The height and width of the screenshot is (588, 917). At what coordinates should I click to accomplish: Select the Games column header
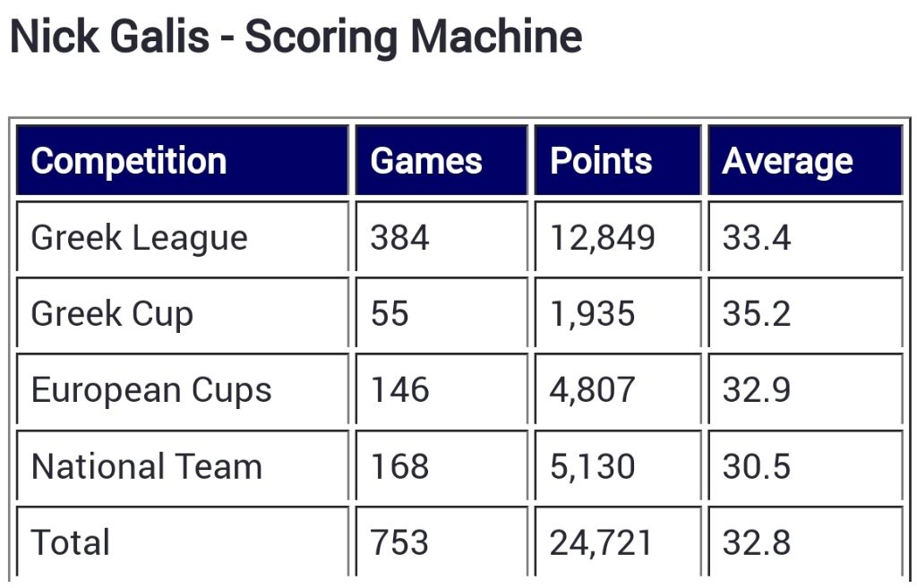coord(426,161)
